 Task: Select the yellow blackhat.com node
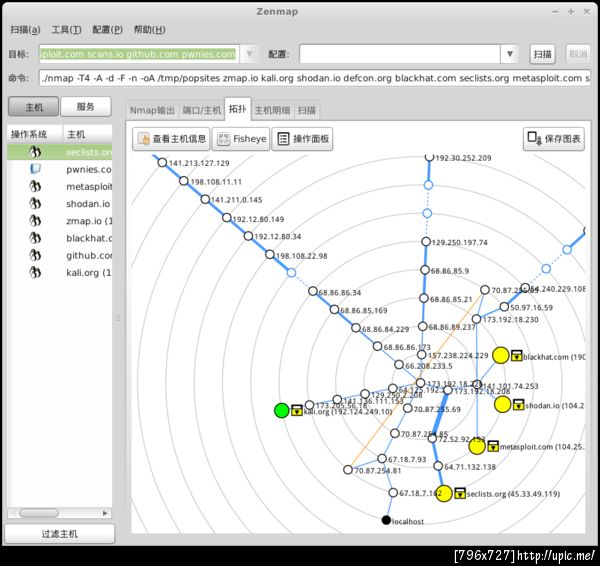point(500,355)
